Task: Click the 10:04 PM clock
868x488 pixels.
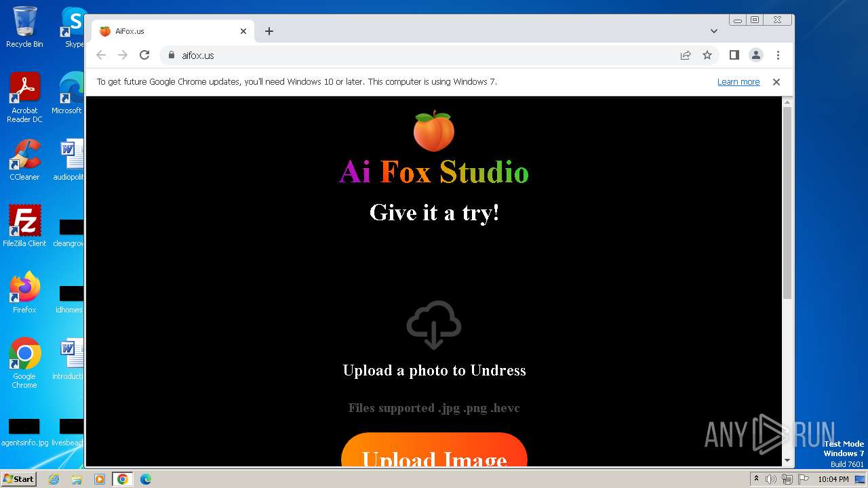Action: coord(833,479)
